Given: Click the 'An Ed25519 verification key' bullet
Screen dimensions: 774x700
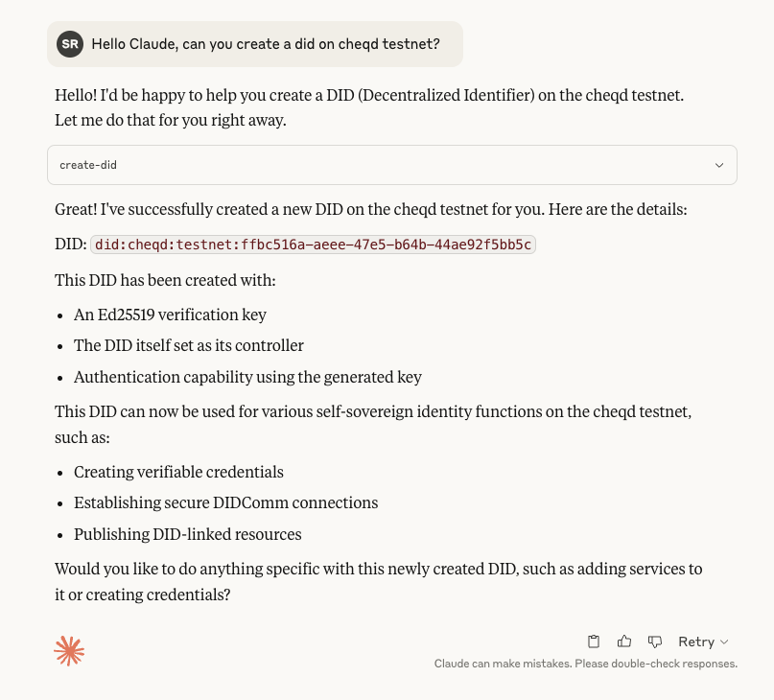Looking at the screenshot, I should pyautogui.click(x=170, y=315).
